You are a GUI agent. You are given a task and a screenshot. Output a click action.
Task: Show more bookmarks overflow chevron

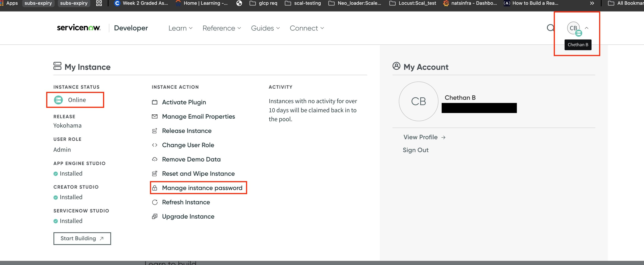point(592,3)
